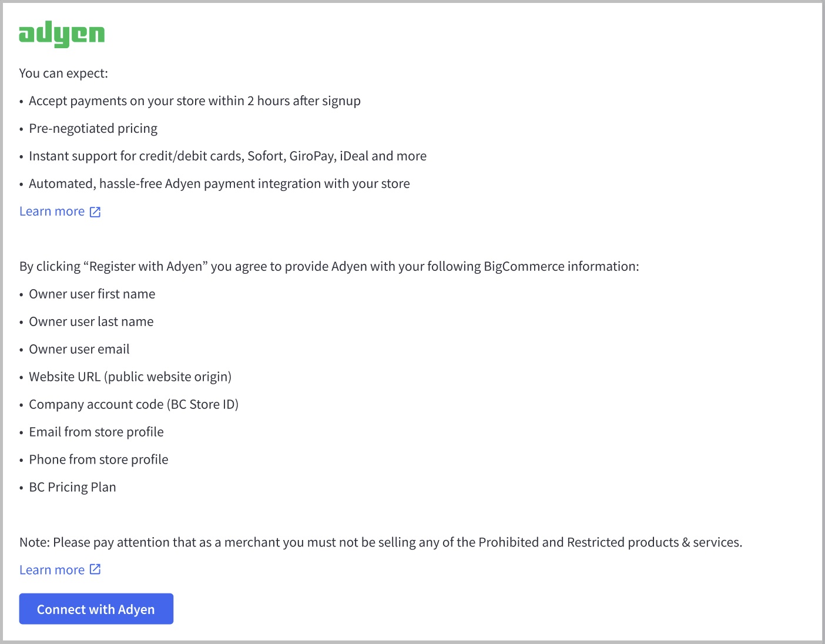Click the "BC Pricing Plan" item
This screenshot has width=825, height=644.
coord(72,488)
